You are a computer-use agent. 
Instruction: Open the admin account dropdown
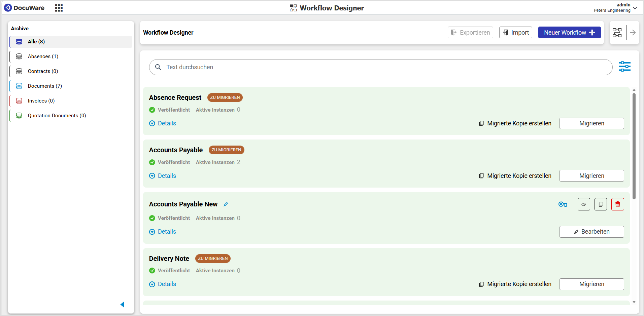pos(635,7)
